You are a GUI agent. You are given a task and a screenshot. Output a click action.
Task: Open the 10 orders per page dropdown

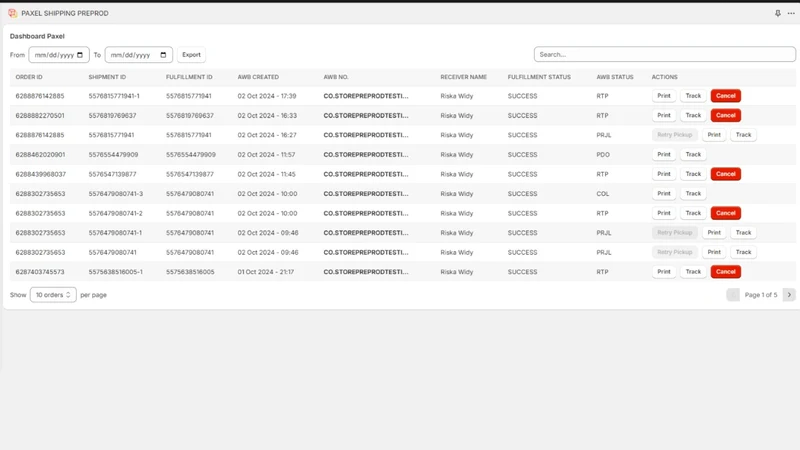53,295
